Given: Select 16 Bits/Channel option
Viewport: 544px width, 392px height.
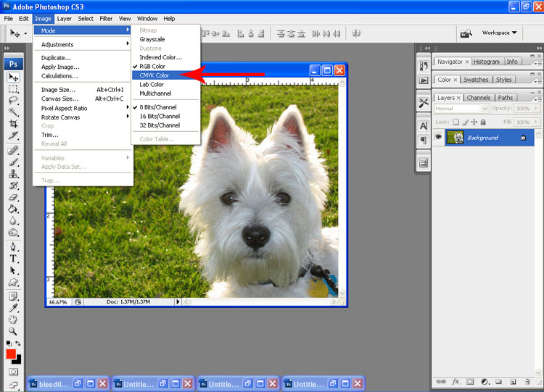Looking at the screenshot, I should 166,116.
